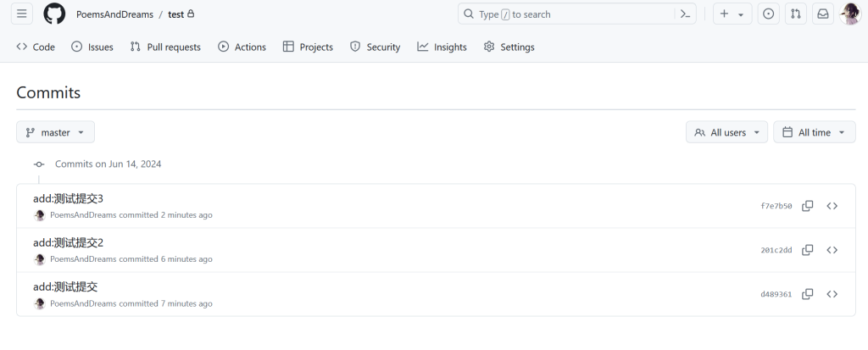Browse repository at commit 201c2dd
The image size is (868, 350).
(832, 250)
